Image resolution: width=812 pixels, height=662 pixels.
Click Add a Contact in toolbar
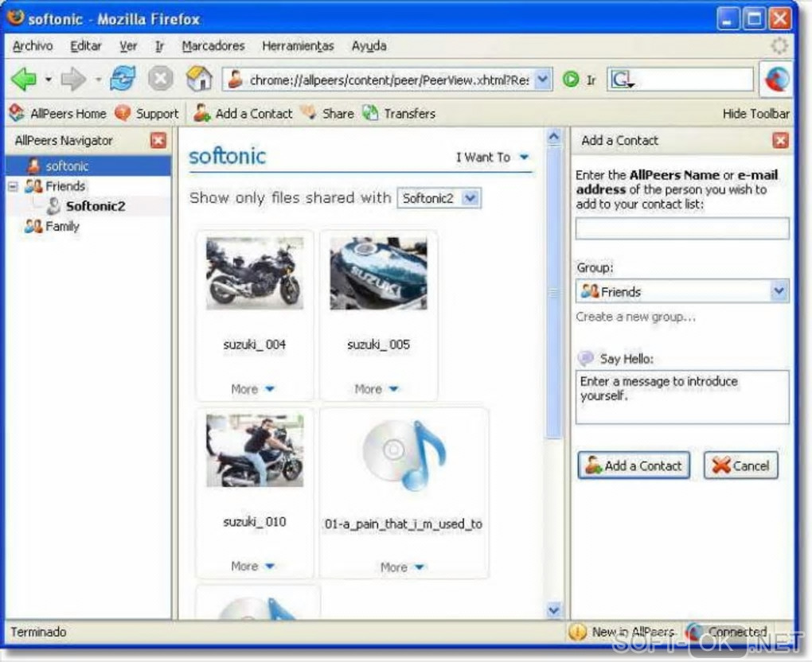point(242,113)
